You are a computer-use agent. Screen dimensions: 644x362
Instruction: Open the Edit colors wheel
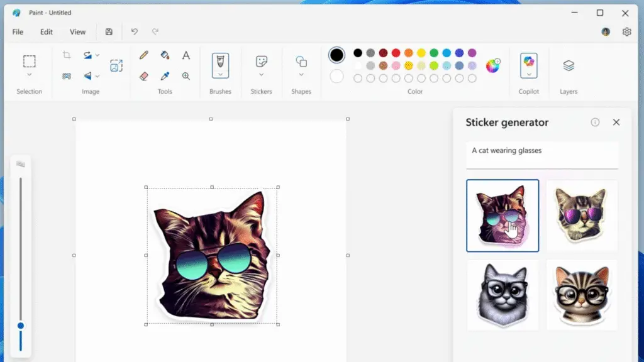click(x=492, y=65)
